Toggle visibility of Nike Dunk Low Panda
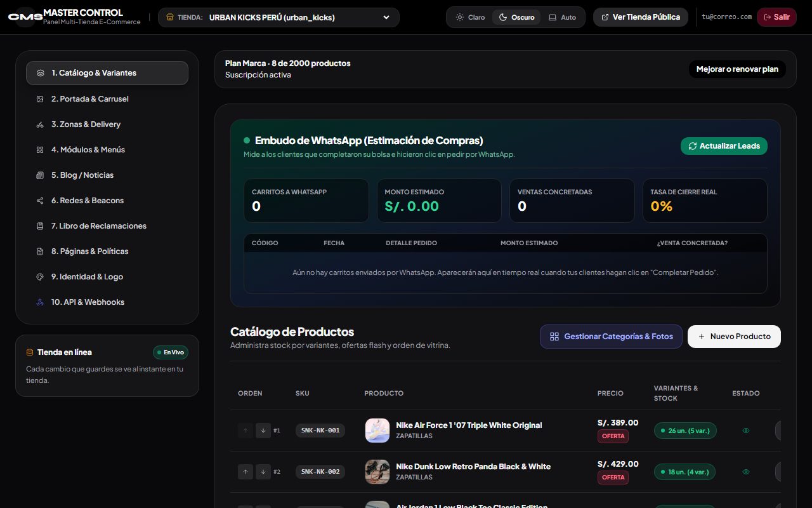Image resolution: width=812 pixels, height=508 pixels. pos(746,472)
